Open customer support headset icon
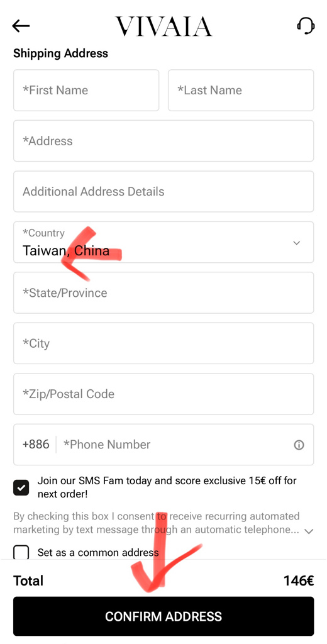Screen dimensions: 327x644 click(306, 26)
